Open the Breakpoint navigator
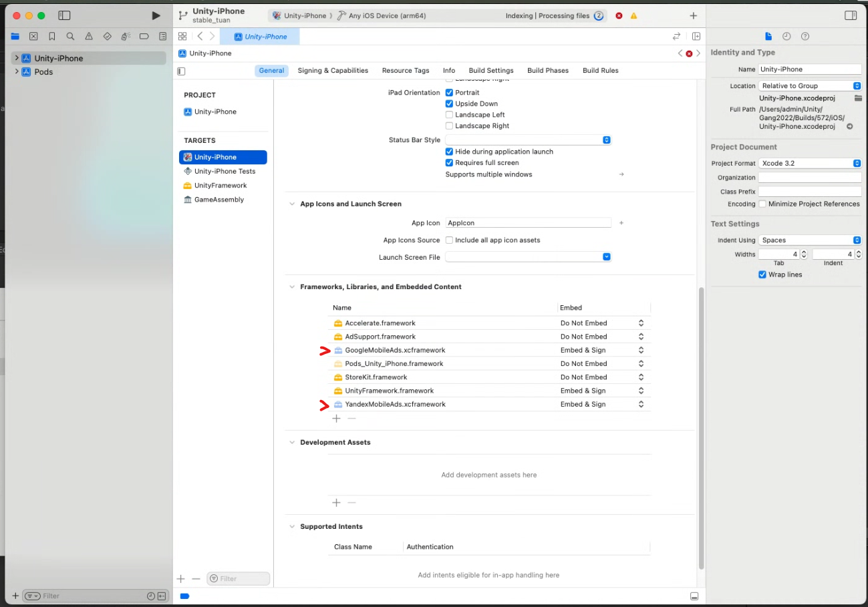This screenshot has width=868, height=607. 144,37
